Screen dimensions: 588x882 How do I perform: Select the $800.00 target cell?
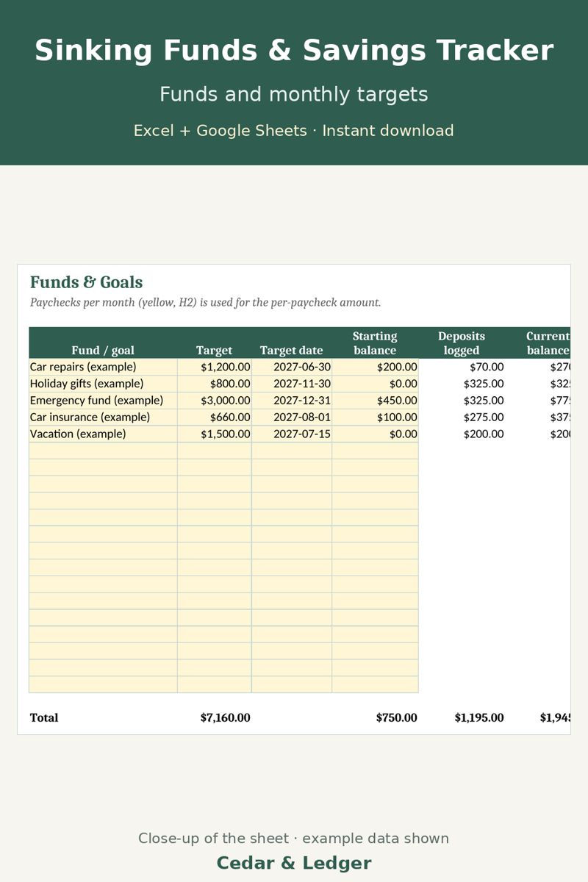pyautogui.click(x=215, y=384)
